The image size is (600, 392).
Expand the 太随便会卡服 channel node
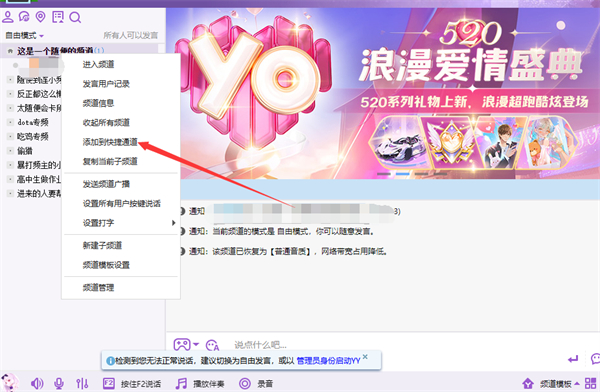pyautogui.click(x=10, y=108)
